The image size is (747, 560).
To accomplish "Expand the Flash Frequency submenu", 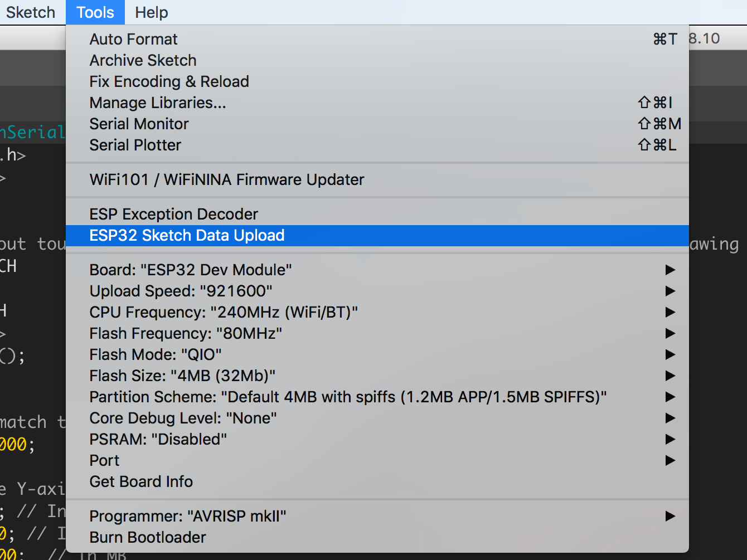I will [670, 333].
